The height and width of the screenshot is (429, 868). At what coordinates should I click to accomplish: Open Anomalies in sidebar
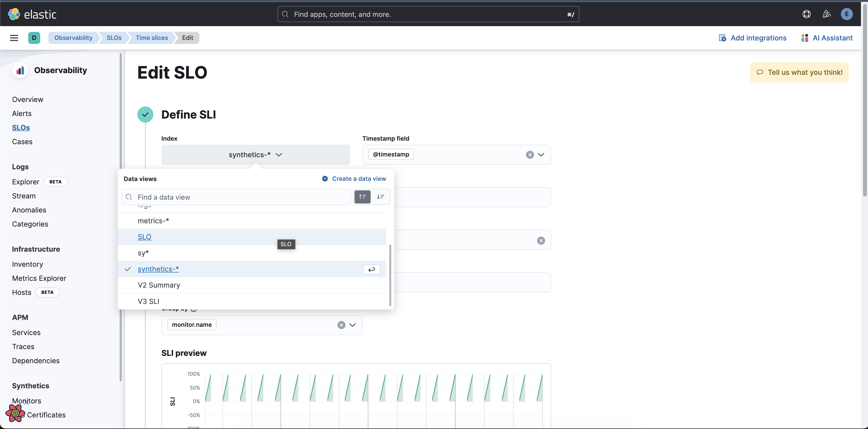coord(29,210)
